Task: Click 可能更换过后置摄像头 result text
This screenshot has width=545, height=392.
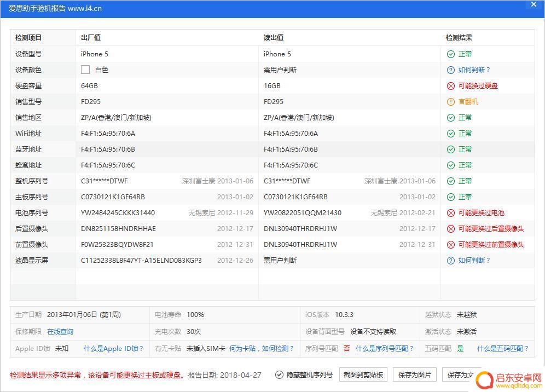Action: 491,229
